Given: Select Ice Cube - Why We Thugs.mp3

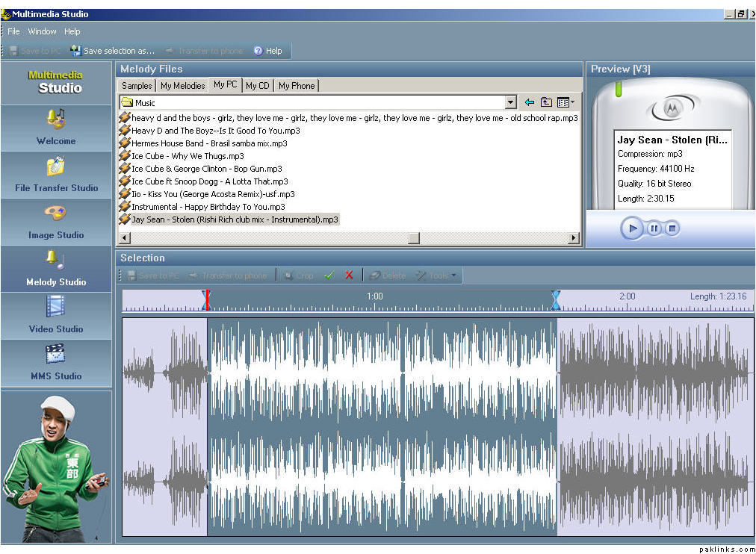Looking at the screenshot, I should [187, 156].
